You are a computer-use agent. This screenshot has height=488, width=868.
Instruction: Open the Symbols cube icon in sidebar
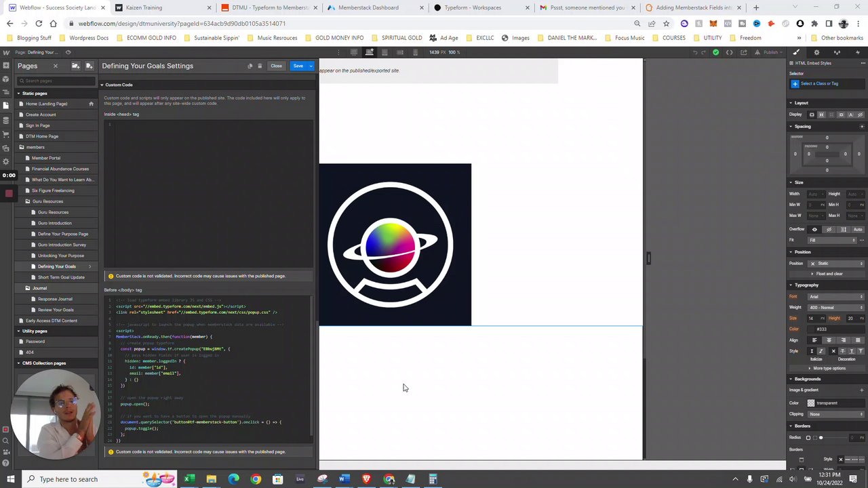(6, 79)
